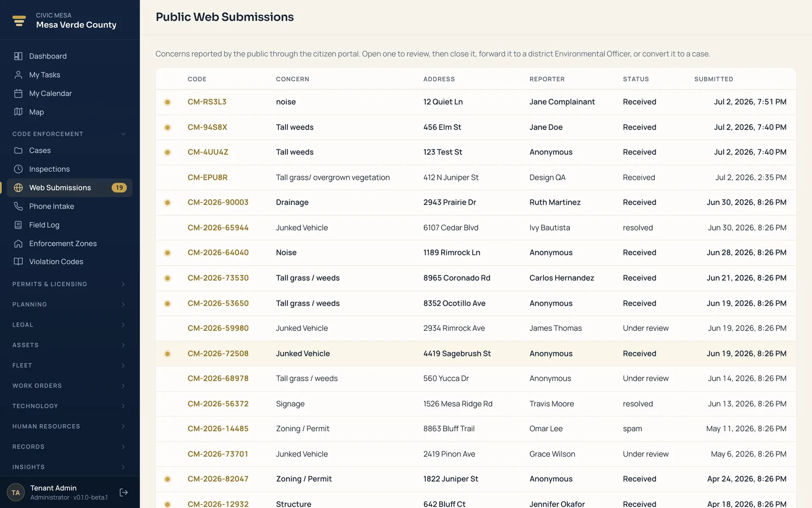Open submission CM-2026-14485
The height and width of the screenshot is (508, 812).
218,429
